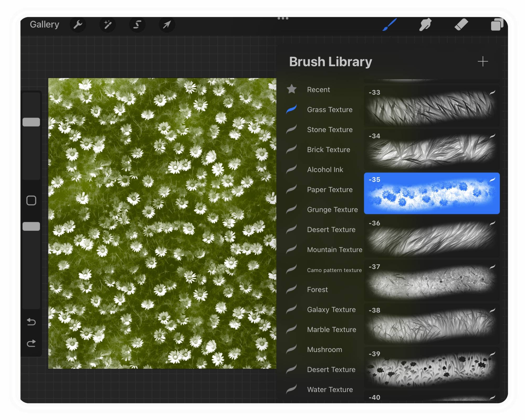Image resolution: width=525 pixels, height=420 pixels.
Task: Choose brush -34
Action: (432, 150)
